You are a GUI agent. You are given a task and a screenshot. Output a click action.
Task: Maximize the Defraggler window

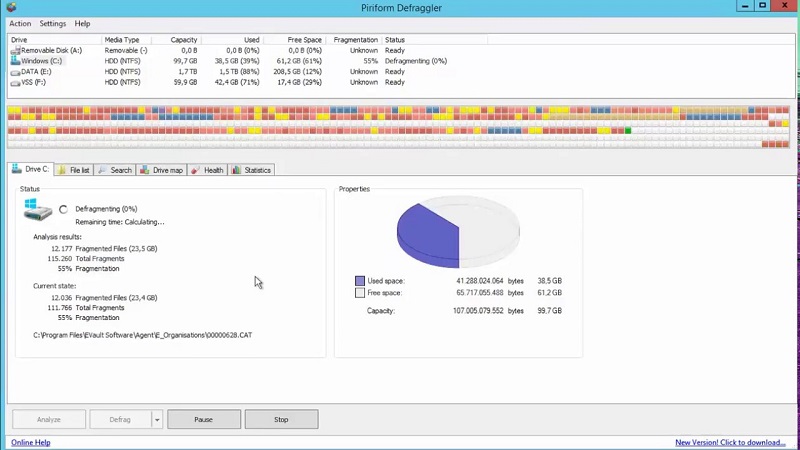[x=763, y=6]
